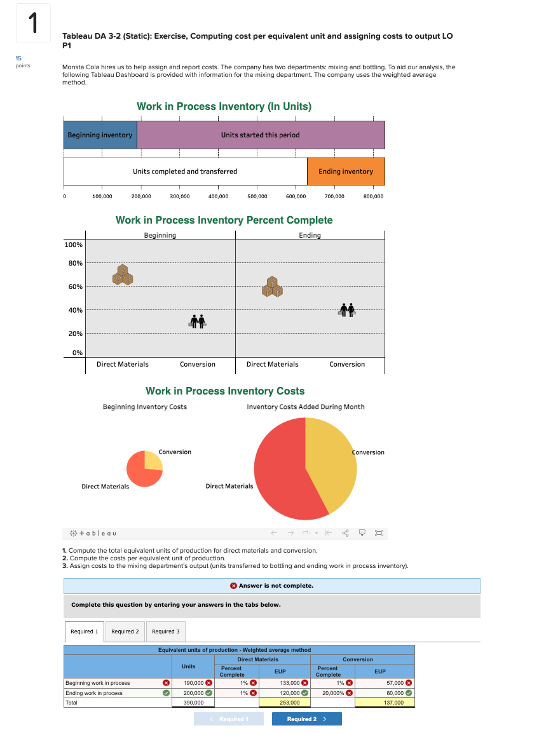Switch to the Required 1 tab
The image size is (539, 756).
point(84,631)
